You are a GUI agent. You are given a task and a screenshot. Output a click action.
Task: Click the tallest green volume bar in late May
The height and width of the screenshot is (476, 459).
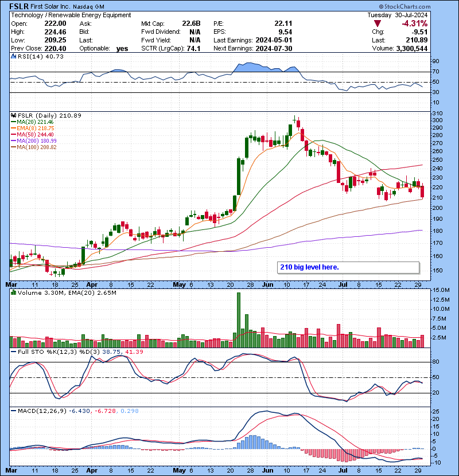pos(239,320)
